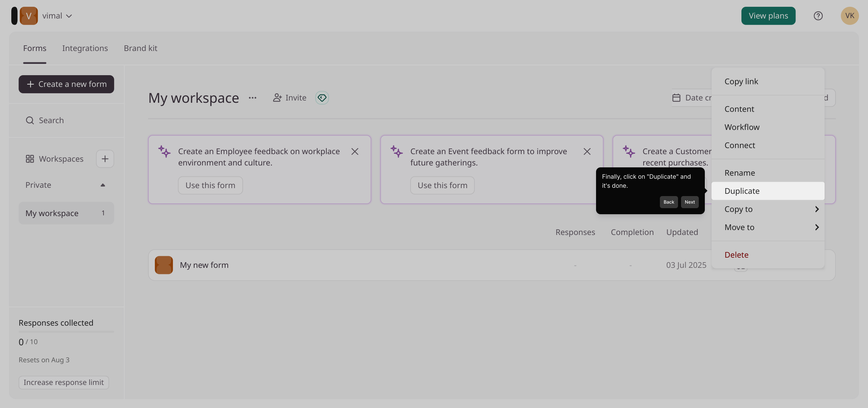Click sparkle icon on Customer card
The height and width of the screenshot is (408, 868).
(629, 151)
